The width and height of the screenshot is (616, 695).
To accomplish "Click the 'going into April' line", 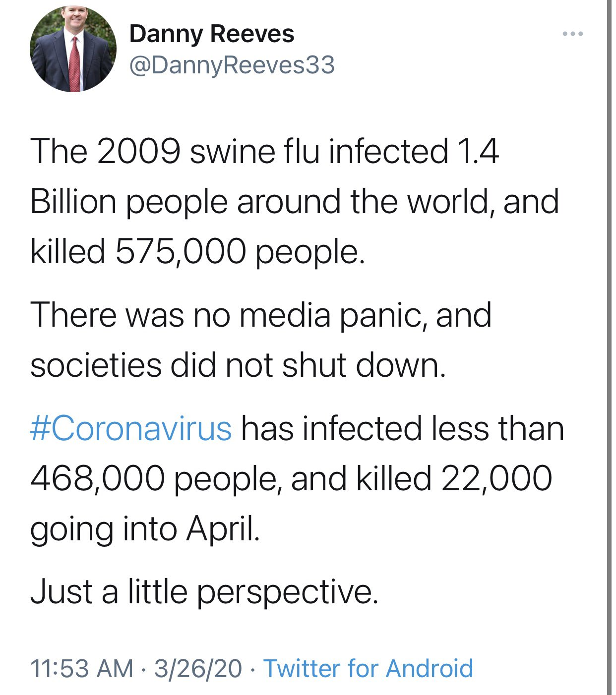I will 145,529.
